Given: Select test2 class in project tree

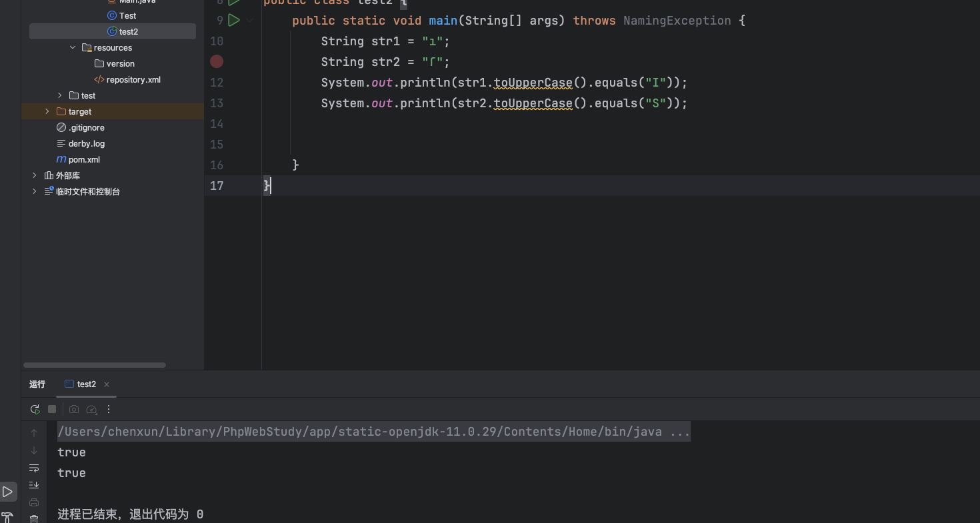Looking at the screenshot, I should click(x=113, y=31).
